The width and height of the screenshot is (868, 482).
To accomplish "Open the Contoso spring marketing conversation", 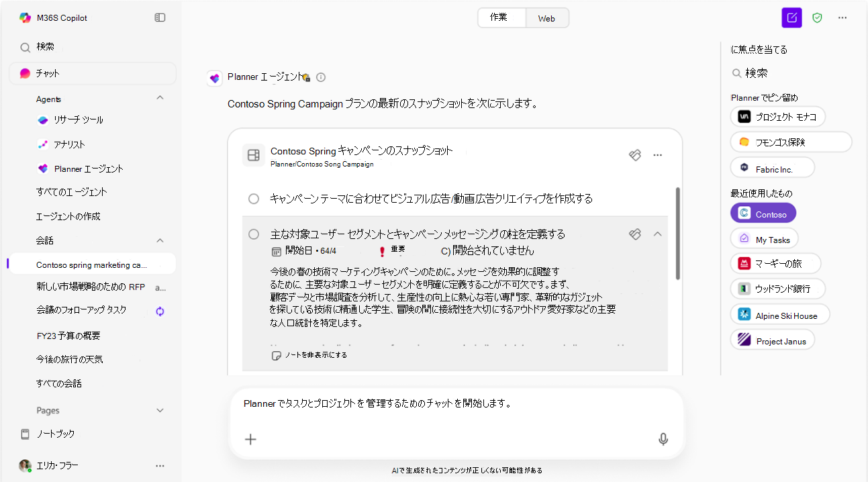I will click(91, 264).
